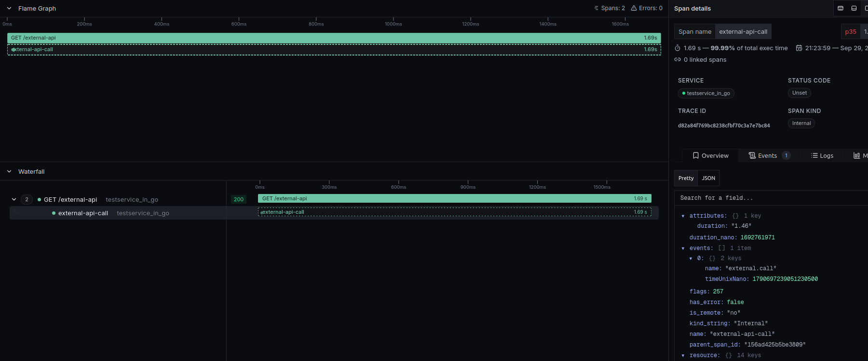Click the Errors warning triangle icon
Viewport: 868px width, 361px height.
point(634,8)
